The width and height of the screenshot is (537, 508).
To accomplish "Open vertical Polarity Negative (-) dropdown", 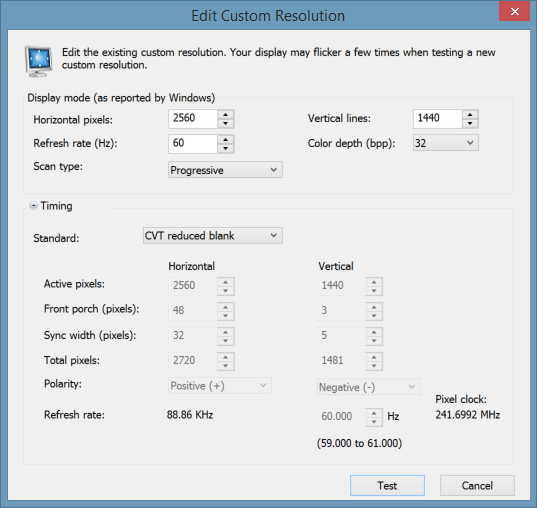I will point(369,387).
